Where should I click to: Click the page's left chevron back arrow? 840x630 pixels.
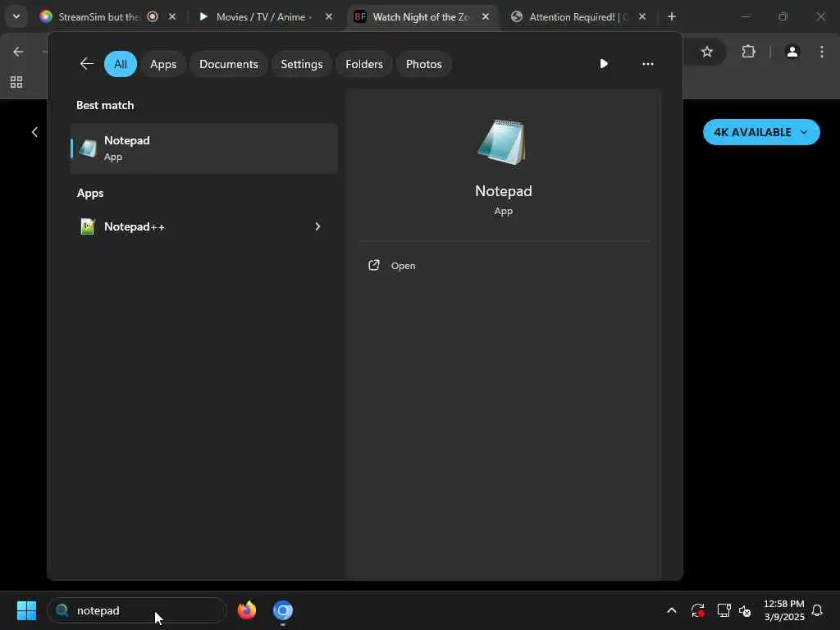(34, 132)
